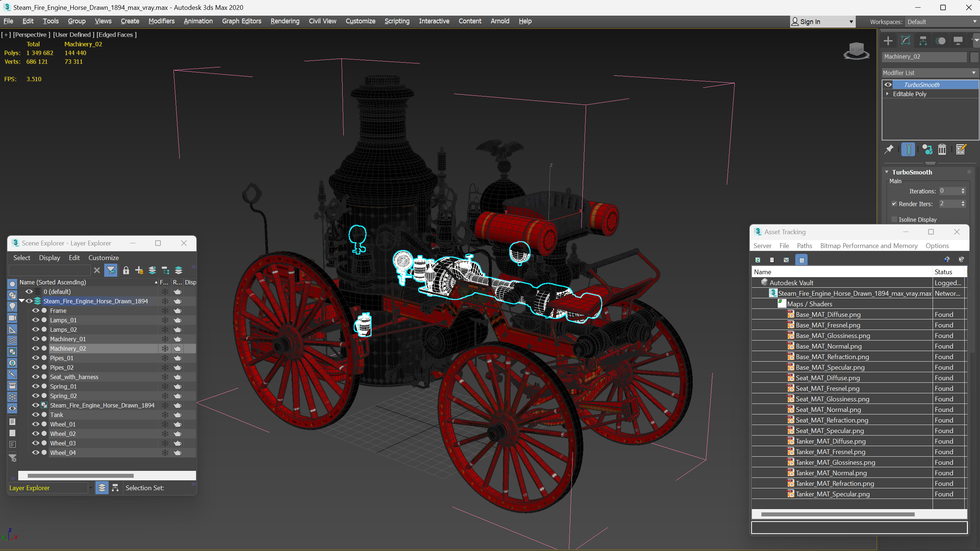This screenshot has width=980, height=551.
Task: Click the ViewCube in the viewport
Action: 856,51
